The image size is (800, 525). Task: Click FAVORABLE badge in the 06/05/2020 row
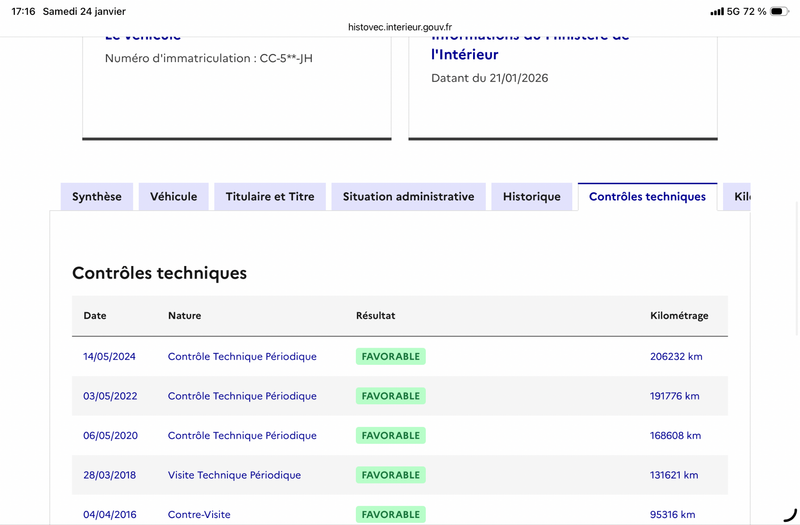pyautogui.click(x=390, y=435)
